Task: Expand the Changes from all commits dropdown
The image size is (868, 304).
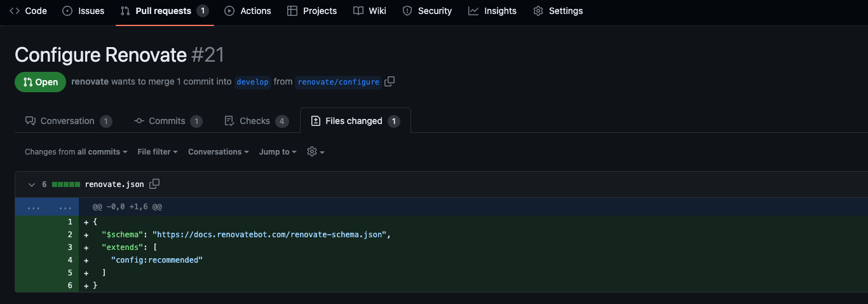Action: point(76,151)
